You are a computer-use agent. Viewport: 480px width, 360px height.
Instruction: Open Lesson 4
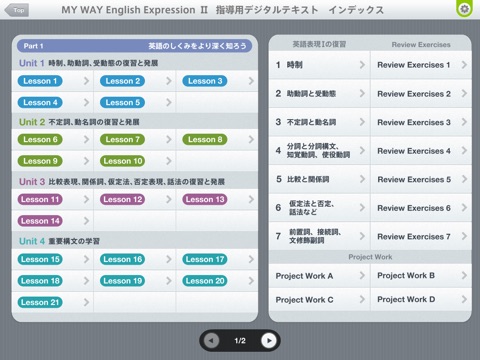(x=40, y=102)
